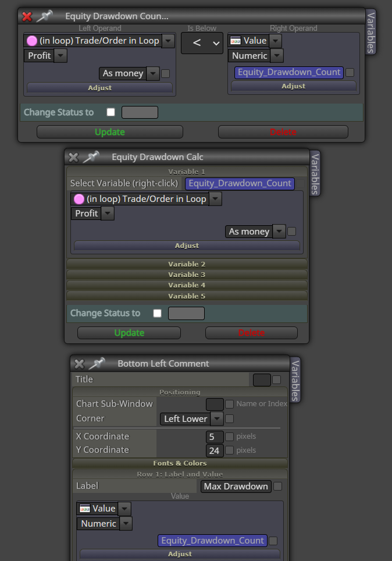Viewport: 392px width, 561px height.
Task: Toggle checkbox next to Title field
Action: pos(276,379)
